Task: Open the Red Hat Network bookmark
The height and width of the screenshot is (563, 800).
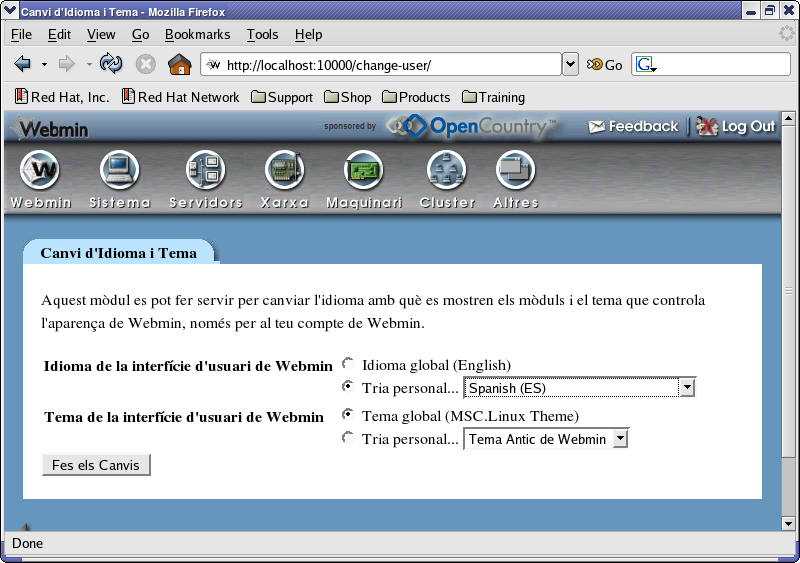Action: click(181, 97)
